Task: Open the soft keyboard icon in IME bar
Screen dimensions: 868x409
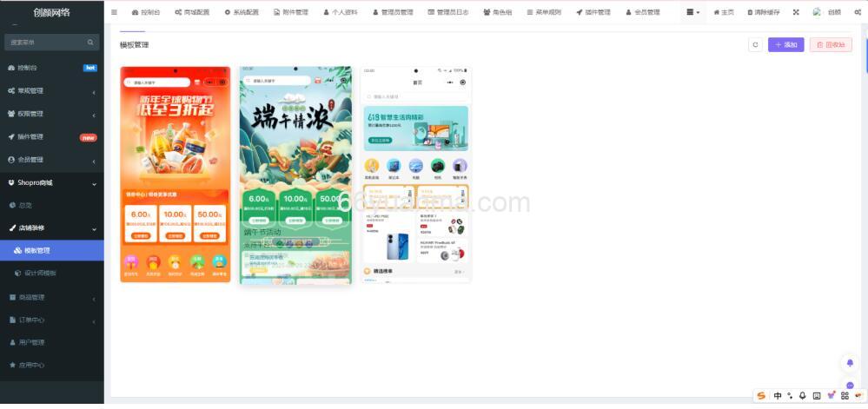Action: (817, 396)
